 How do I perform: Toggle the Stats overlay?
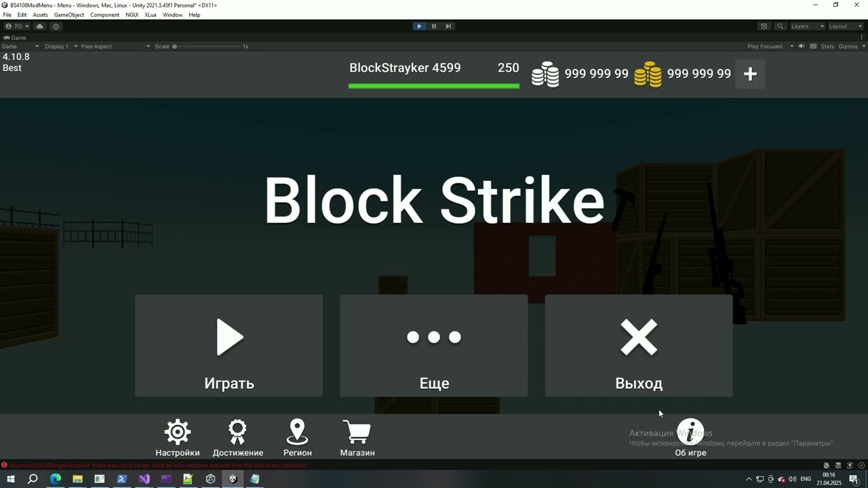(827, 47)
